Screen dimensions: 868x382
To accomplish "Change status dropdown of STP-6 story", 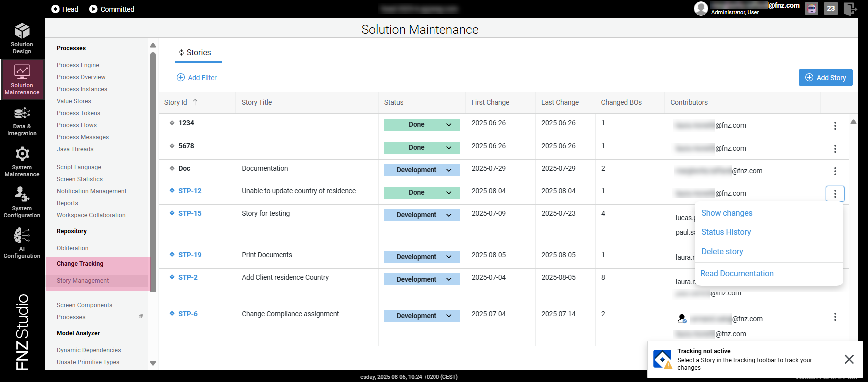I will [x=422, y=316].
